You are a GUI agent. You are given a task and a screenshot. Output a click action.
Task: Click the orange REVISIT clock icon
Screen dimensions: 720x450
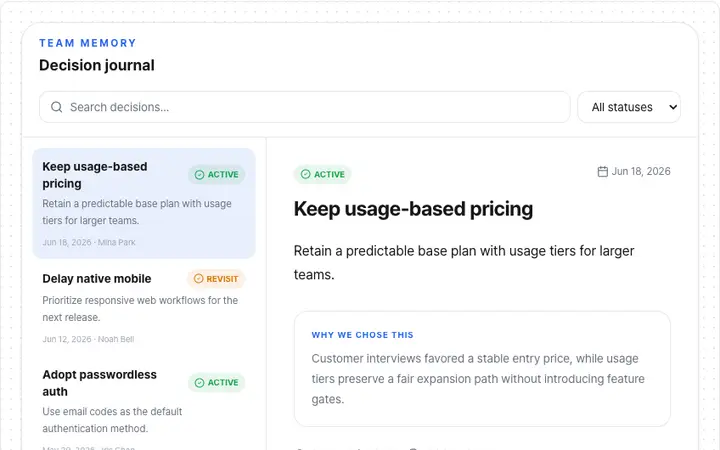coord(198,279)
